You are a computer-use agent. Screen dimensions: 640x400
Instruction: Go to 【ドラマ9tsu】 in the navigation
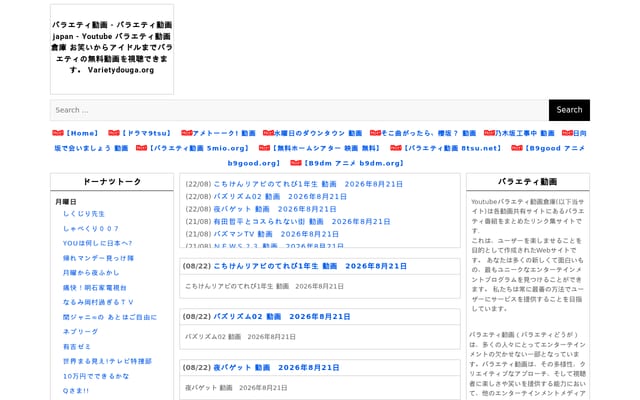pos(146,133)
